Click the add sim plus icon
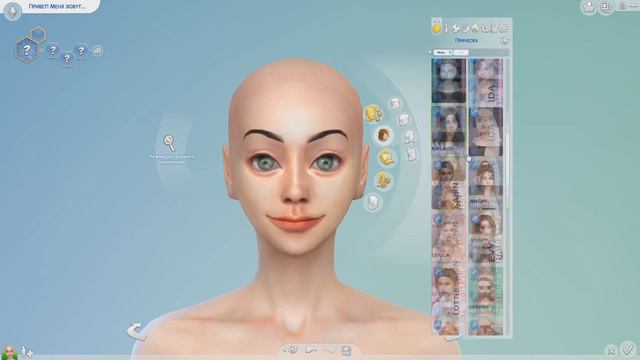This screenshot has width=640, height=360. [28, 351]
